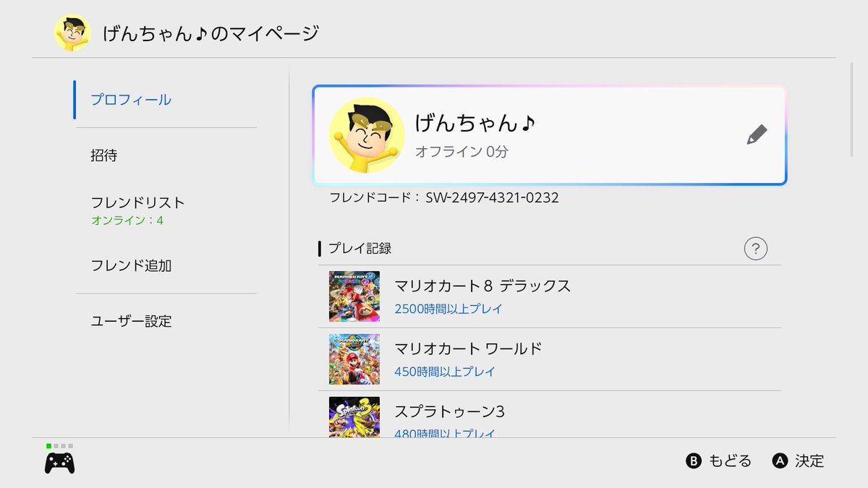The width and height of the screenshot is (868, 488).
Task: Open the play record help question mark
Action: click(x=755, y=249)
